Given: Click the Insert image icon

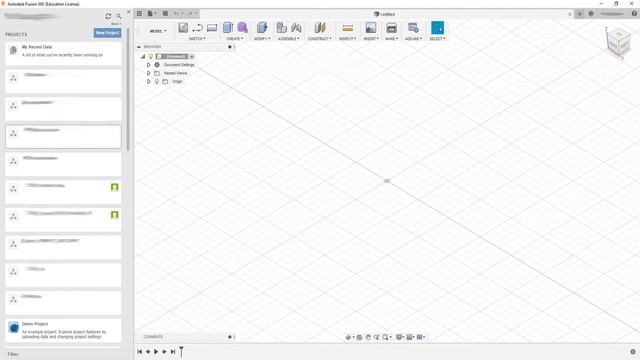Looking at the screenshot, I should [x=371, y=27].
